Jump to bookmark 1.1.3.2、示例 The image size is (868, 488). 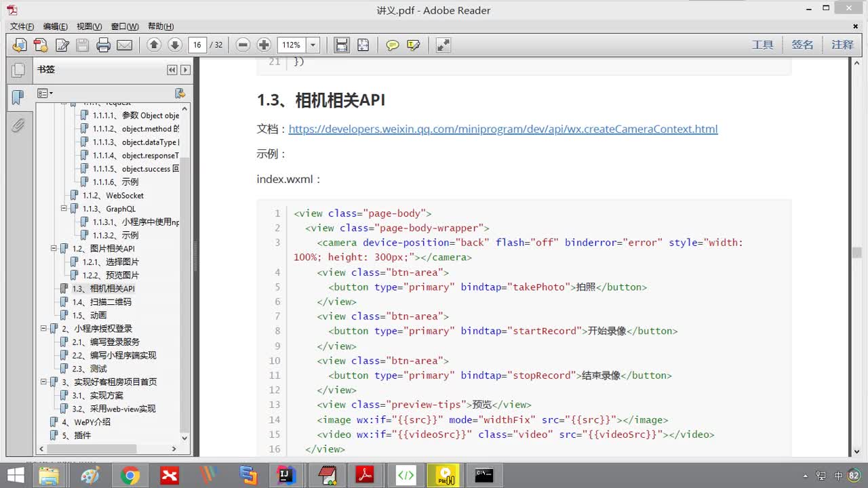pos(116,235)
